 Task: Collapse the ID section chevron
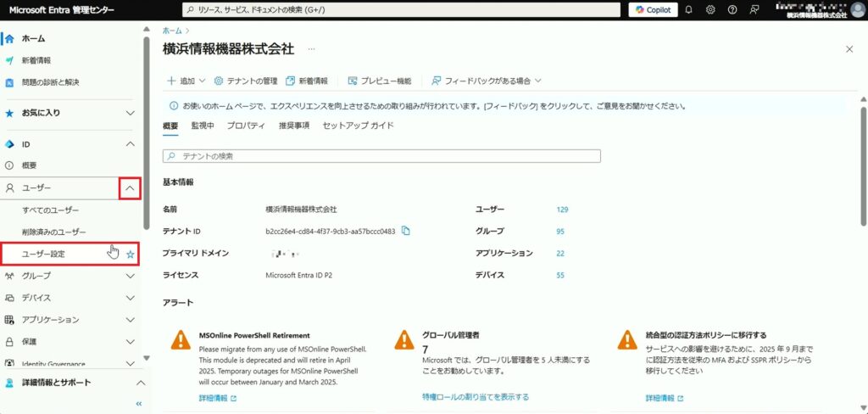pyautogui.click(x=130, y=144)
